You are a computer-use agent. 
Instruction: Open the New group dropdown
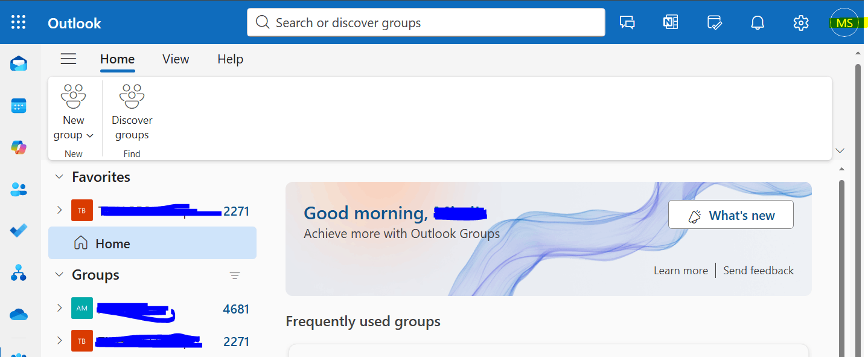coord(74,112)
